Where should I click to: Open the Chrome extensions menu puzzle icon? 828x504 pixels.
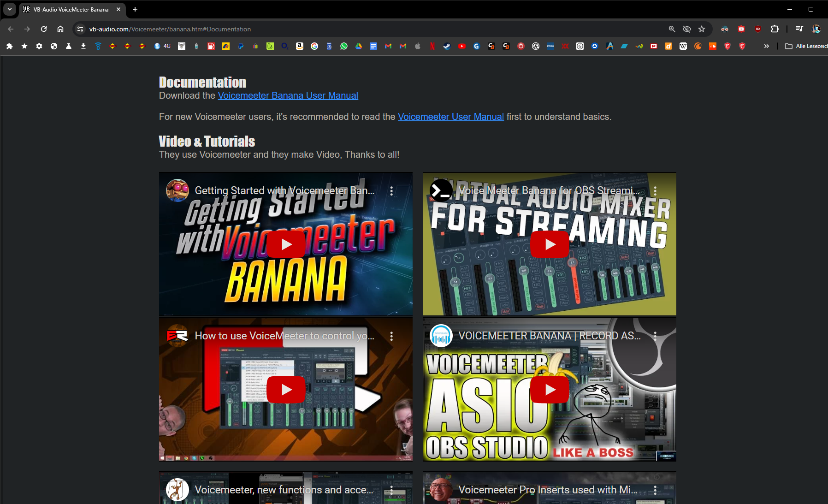775,29
